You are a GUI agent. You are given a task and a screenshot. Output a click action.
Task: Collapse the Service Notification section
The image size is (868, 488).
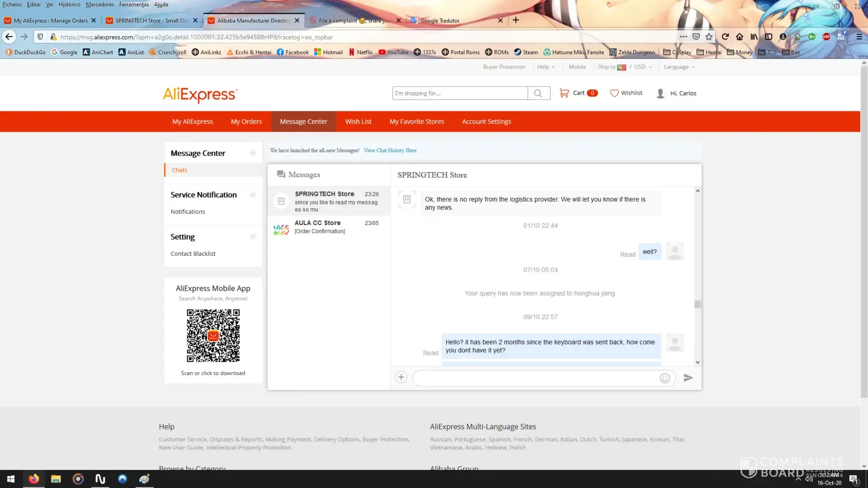pos(253,195)
